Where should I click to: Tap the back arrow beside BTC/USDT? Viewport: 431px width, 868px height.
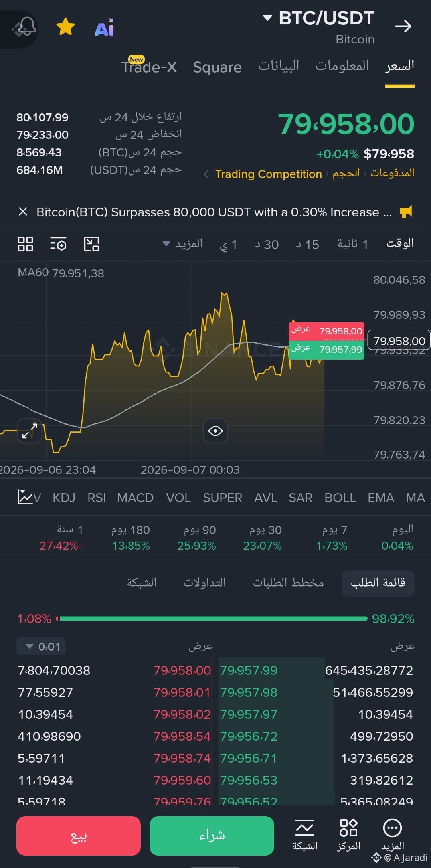403,26
